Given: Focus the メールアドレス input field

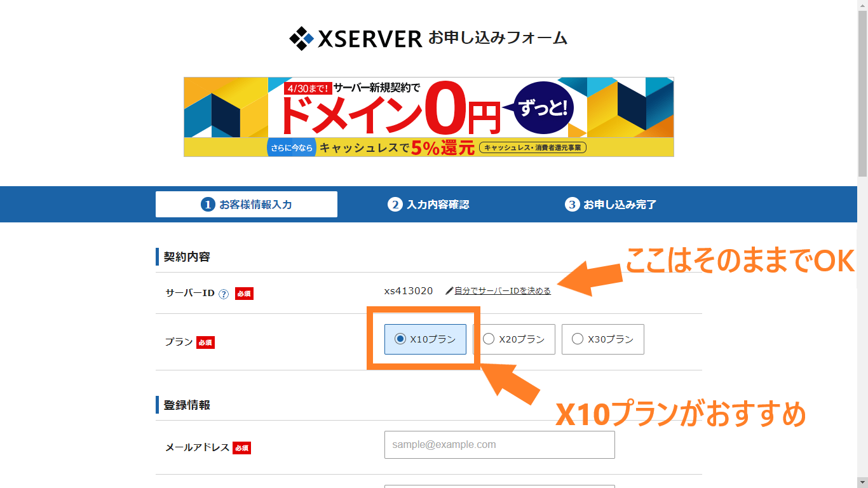Looking at the screenshot, I should tap(499, 445).
